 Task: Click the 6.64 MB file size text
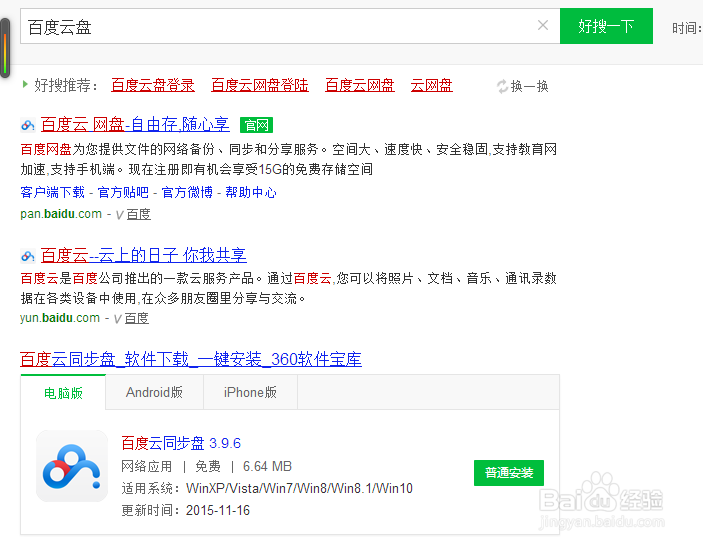[267, 466]
